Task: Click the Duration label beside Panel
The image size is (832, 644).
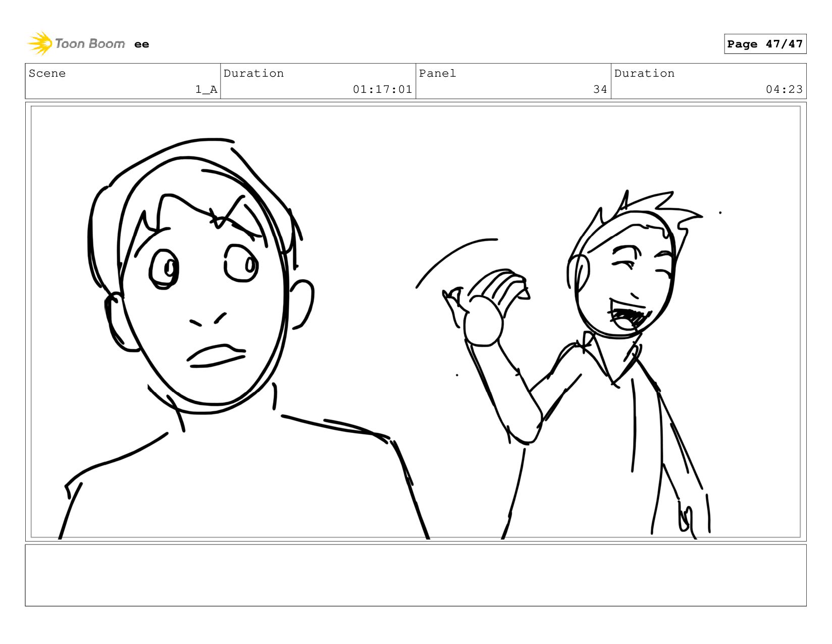Action: coord(644,73)
